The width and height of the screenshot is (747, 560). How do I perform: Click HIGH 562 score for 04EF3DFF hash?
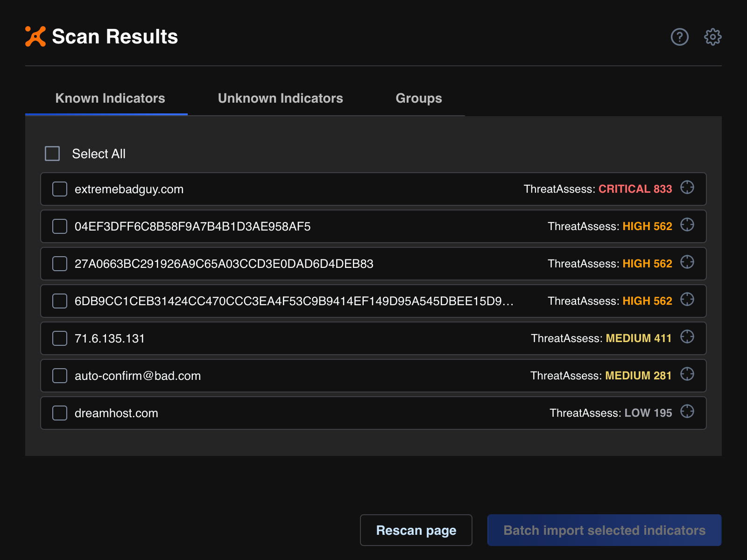pos(648,226)
